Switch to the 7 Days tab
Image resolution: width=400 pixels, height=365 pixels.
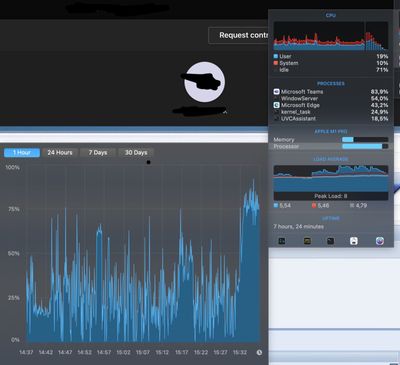click(x=98, y=153)
